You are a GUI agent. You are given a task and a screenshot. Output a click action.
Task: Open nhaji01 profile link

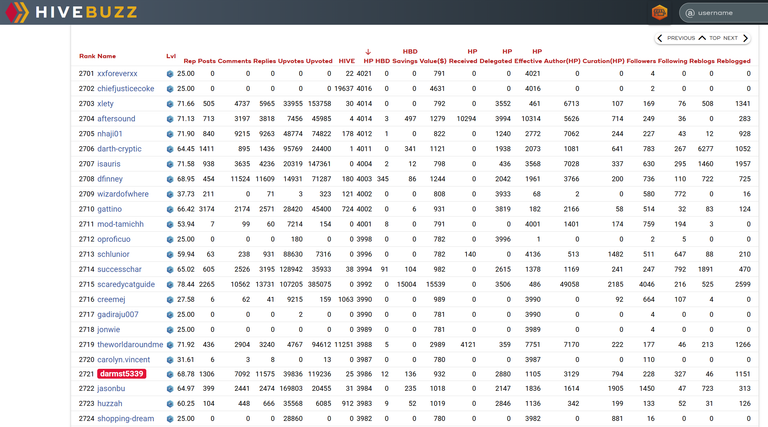[110, 134]
